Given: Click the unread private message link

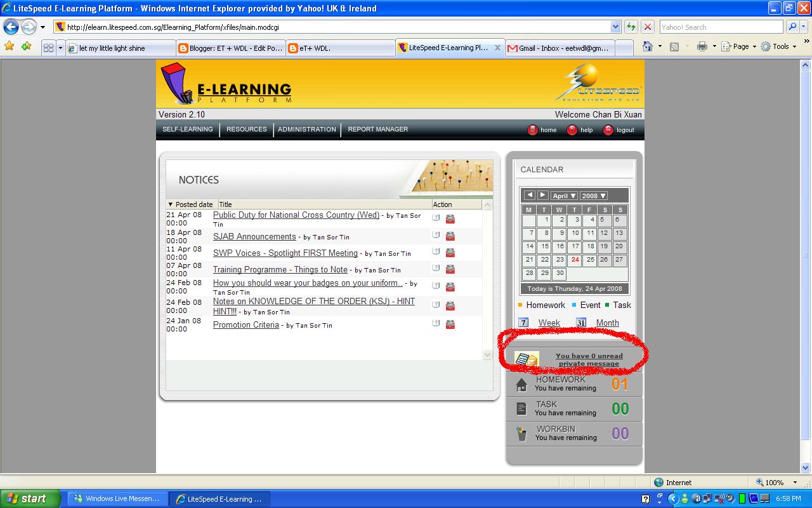Looking at the screenshot, I should pyautogui.click(x=589, y=360).
